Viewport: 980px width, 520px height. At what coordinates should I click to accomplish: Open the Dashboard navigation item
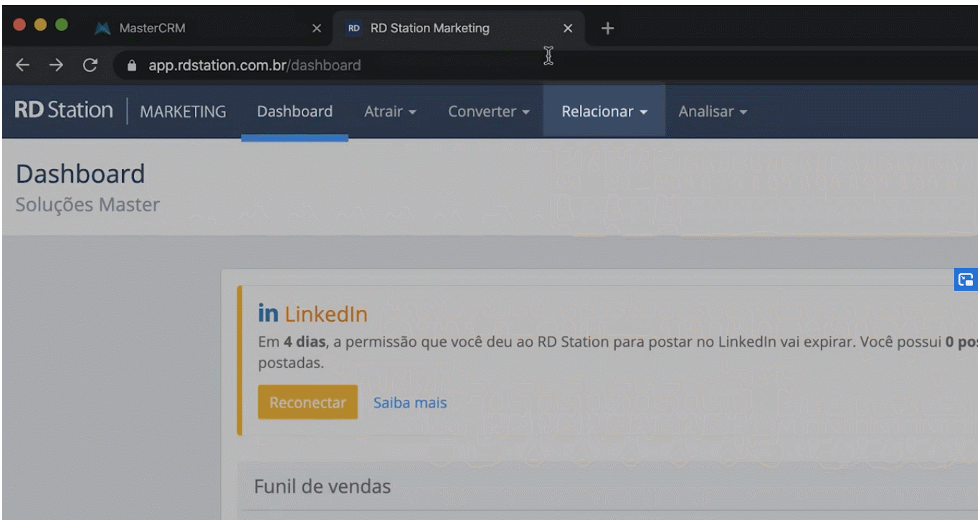(x=295, y=112)
